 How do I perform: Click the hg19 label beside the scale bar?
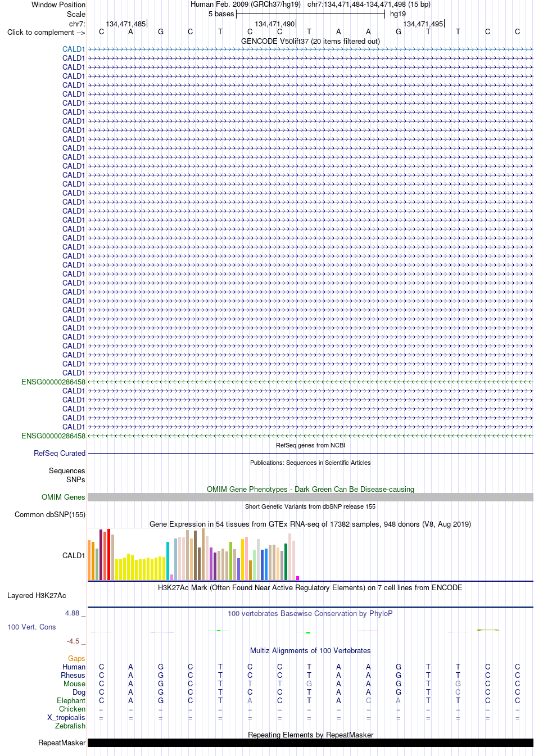[398, 14]
